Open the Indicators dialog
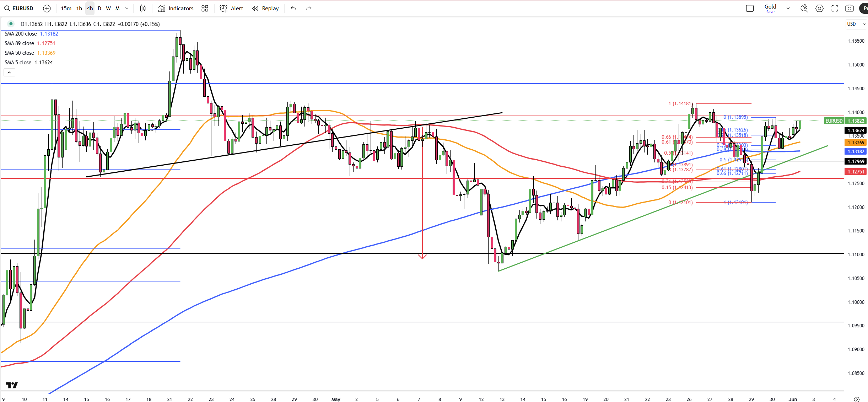The width and height of the screenshot is (868, 402). coord(176,8)
